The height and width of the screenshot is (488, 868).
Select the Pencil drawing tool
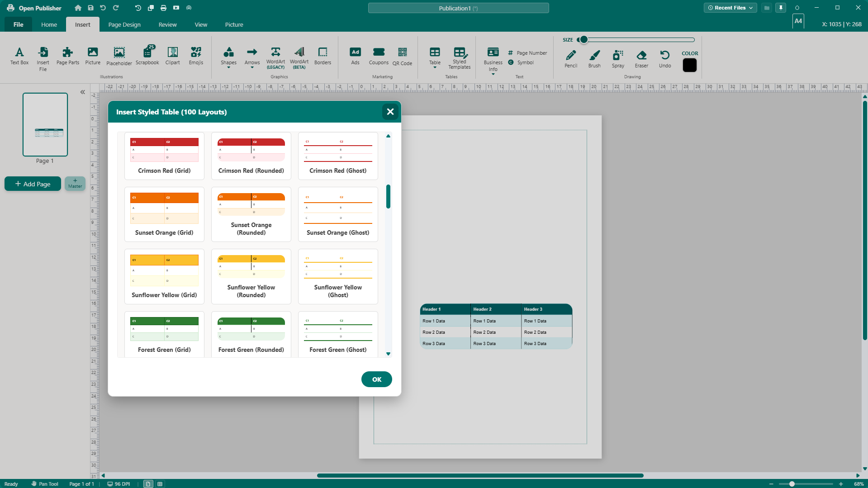(571, 59)
